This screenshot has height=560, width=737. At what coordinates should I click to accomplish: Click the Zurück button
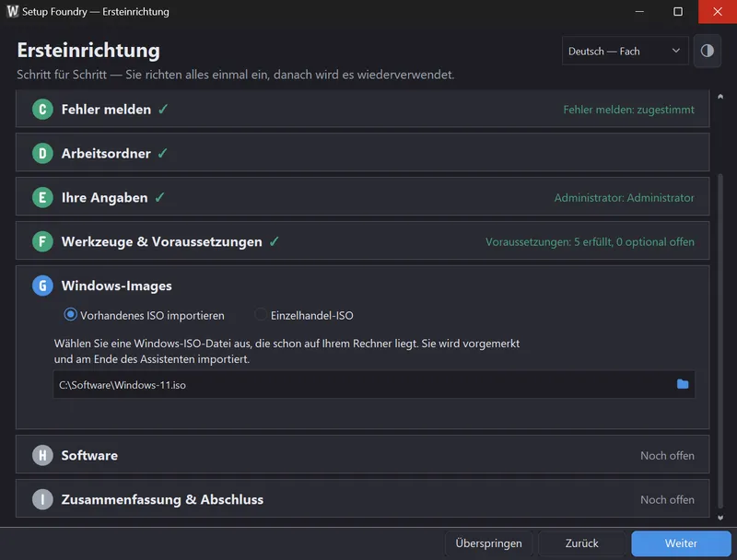click(x=581, y=543)
